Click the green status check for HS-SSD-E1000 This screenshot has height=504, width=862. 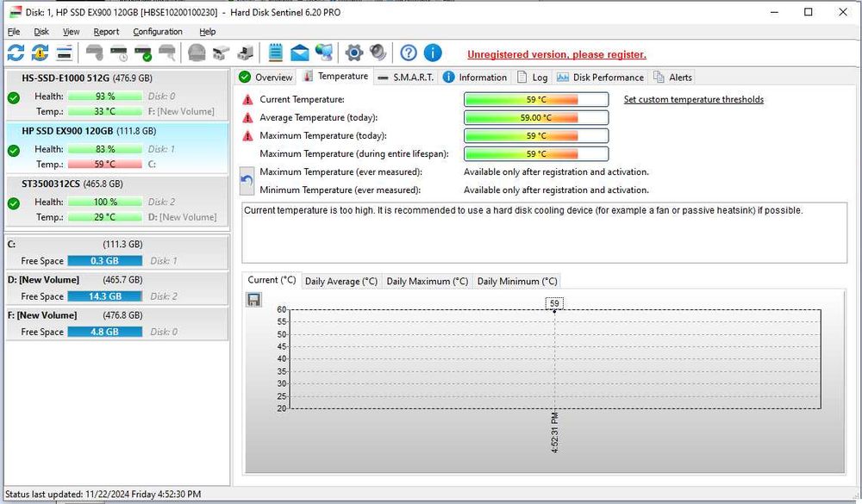pos(14,98)
